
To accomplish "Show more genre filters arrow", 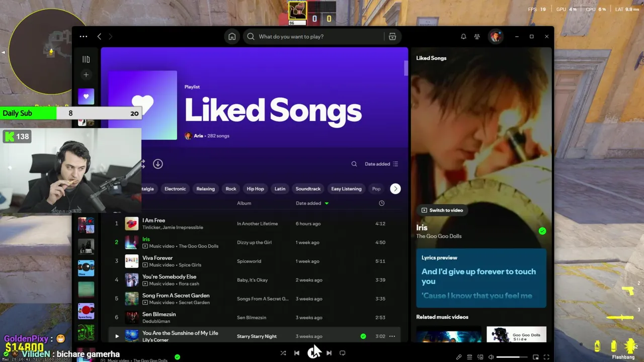I will 395,189.
